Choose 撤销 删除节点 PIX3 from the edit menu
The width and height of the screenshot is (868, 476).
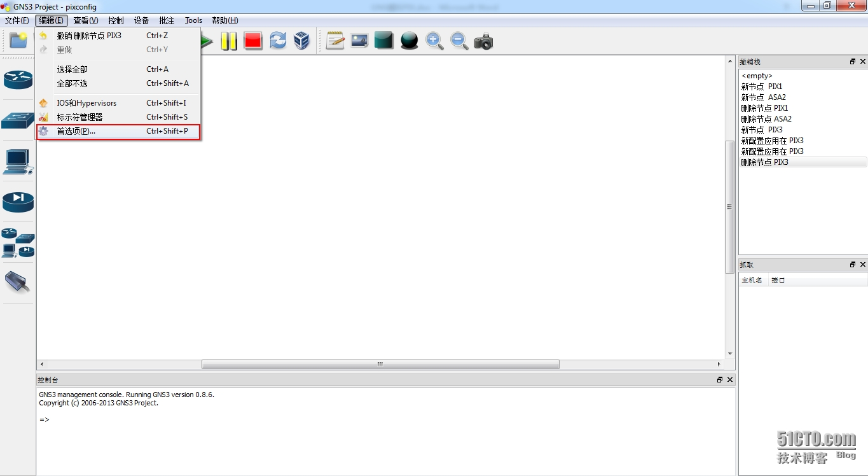pos(118,36)
